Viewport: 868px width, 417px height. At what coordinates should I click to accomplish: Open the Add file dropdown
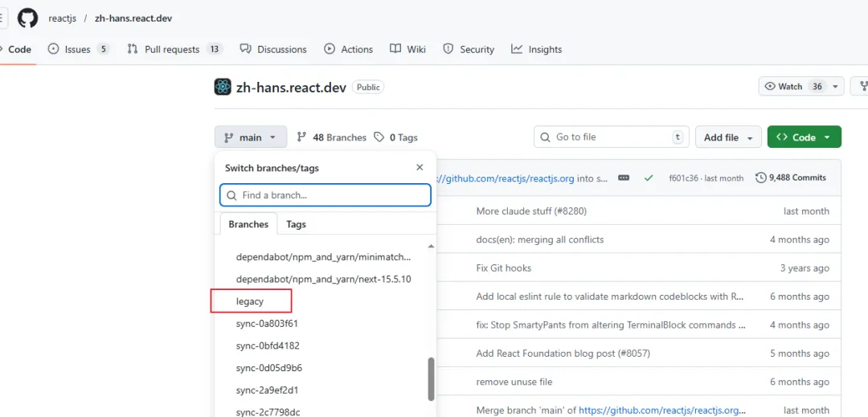click(728, 137)
